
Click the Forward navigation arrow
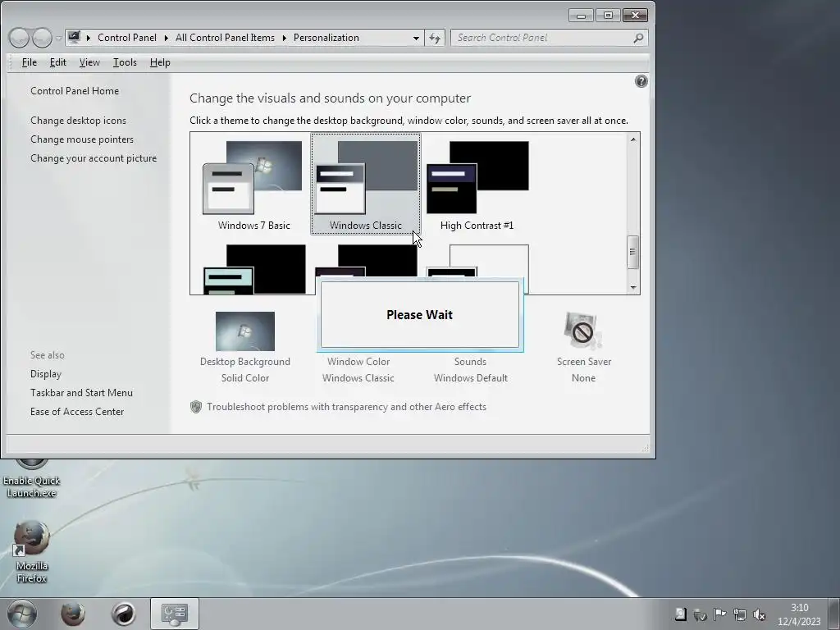[x=42, y=38]
